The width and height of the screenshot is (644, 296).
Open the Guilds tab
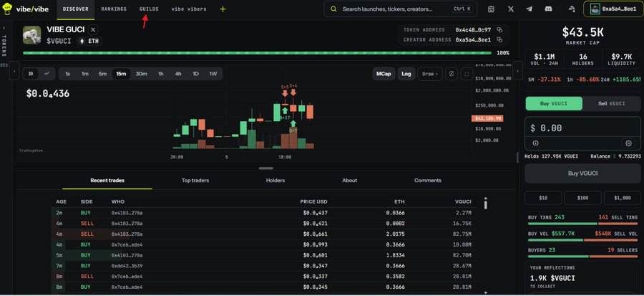[x=149, y=9]
